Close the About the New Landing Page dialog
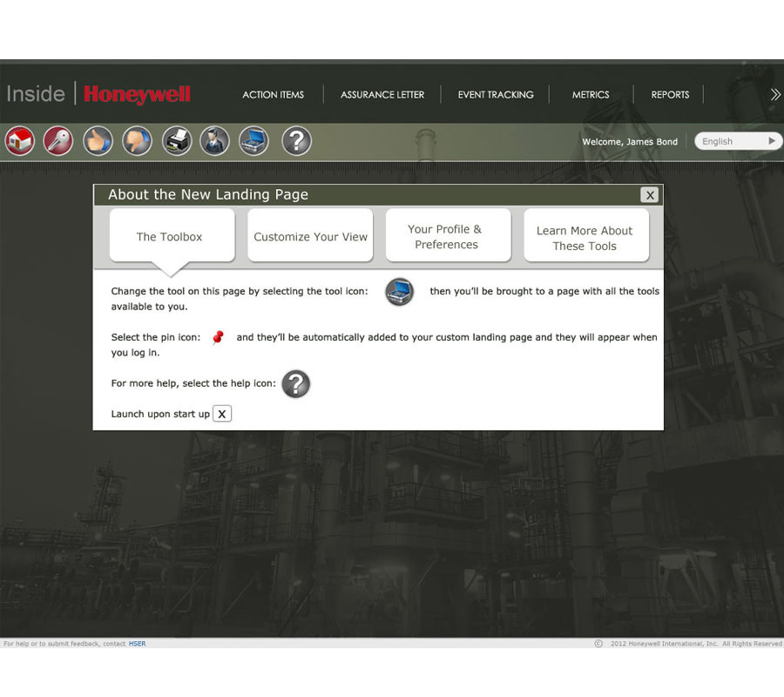Screen dimensions: 784x697 pos(649,195)
